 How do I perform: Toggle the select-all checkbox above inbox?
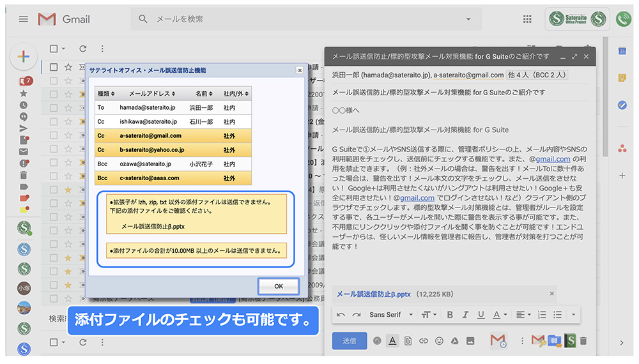pyautogui.click(x=54, y=49)
